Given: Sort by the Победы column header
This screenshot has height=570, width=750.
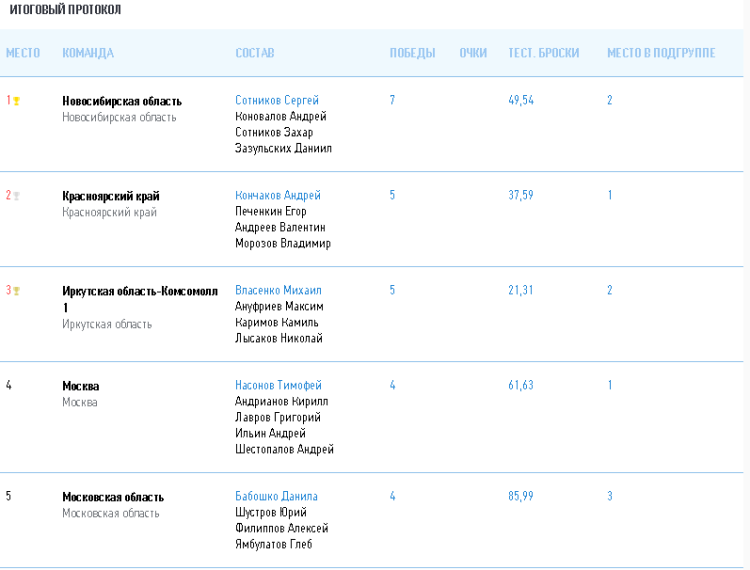Looking at the screenshot, I should pyautogui.click(x=412, y=53).
